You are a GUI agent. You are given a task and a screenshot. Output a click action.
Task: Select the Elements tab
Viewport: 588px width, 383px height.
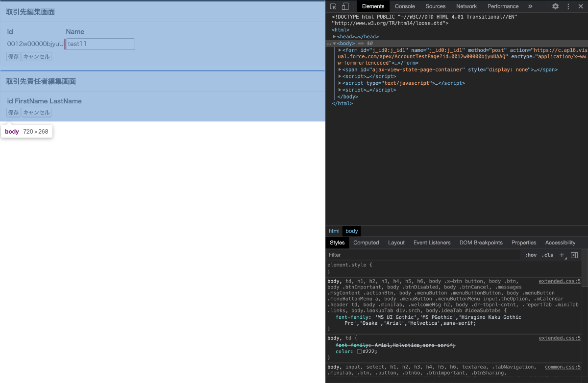(x=373, y=6)
